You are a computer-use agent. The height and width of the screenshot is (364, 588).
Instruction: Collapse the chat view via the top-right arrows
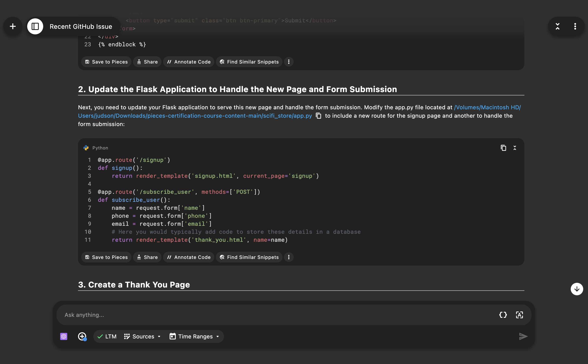(x=557, y=27)
